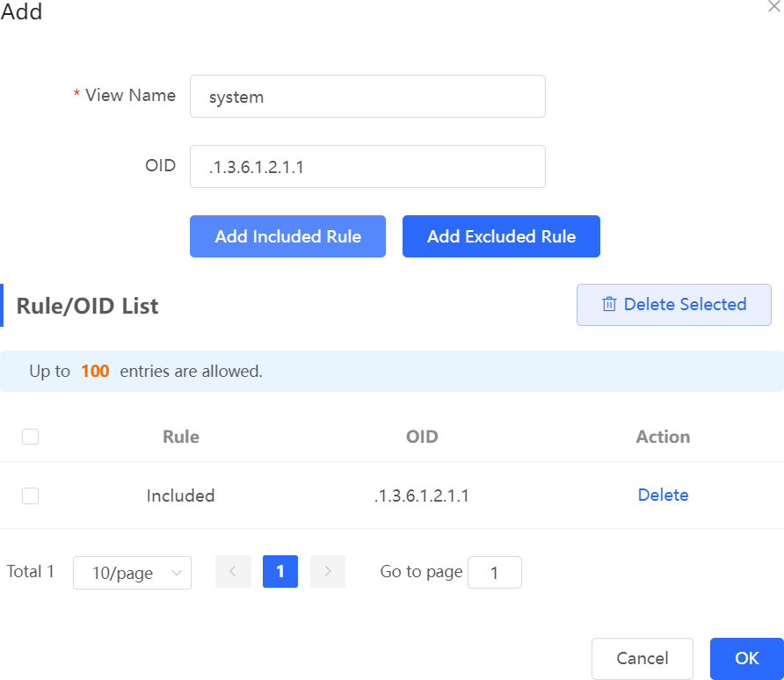
Task: Click the Rule column header
Action: point(181,437)
